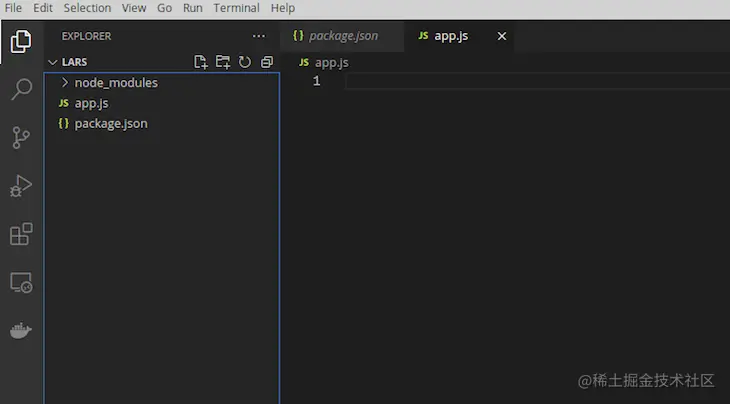The height and width of the screenshot is (404, 730).
Task: Open the Selection menu
Action: point(88,8)
